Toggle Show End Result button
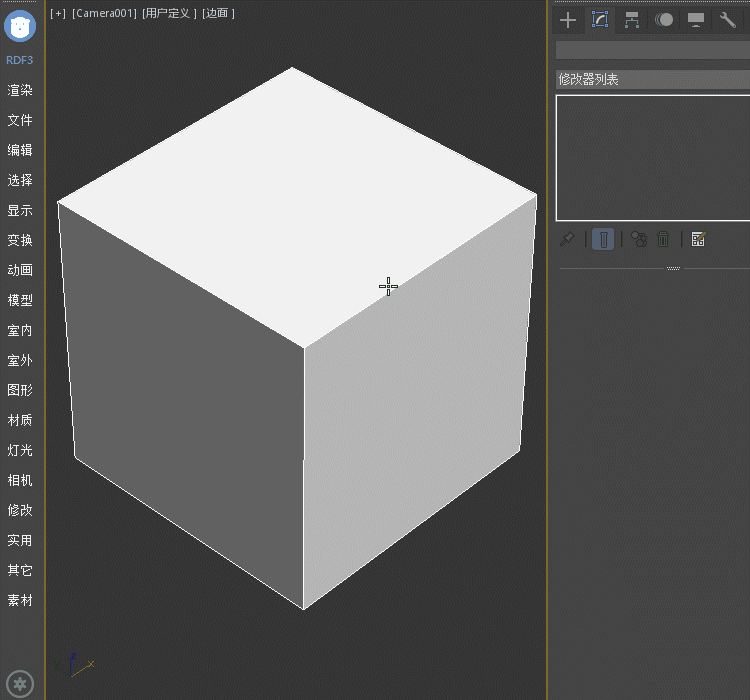This screenshot has width=750, height=700. 603,239
